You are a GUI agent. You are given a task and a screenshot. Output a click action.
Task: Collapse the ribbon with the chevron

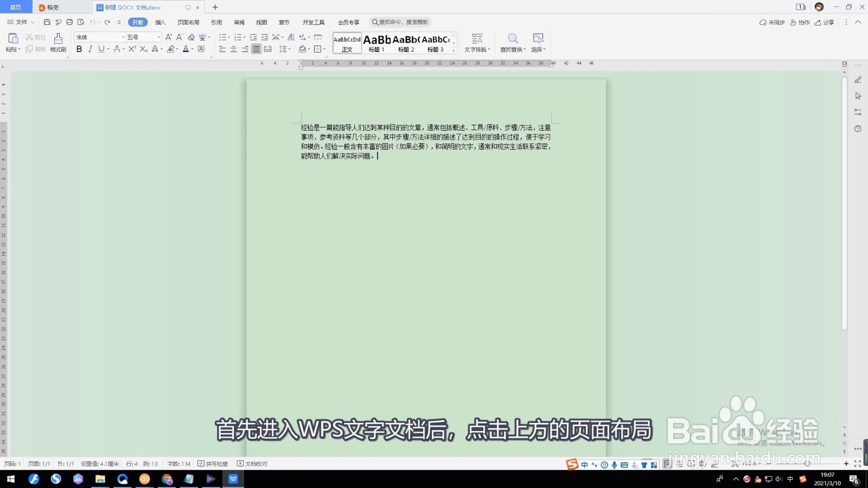[x=858, y=22]
